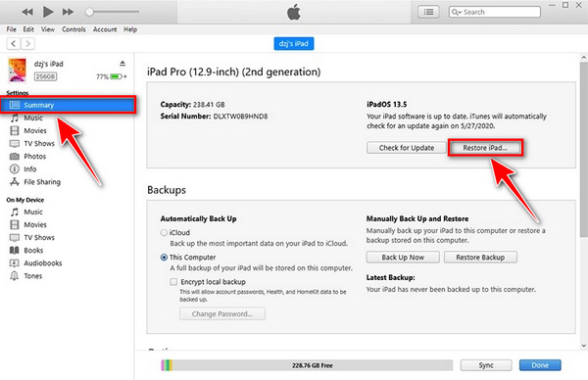The height and width of the screenshot is (380, 588).
Task: Click the fast-forward playback button
Action: 68,12
